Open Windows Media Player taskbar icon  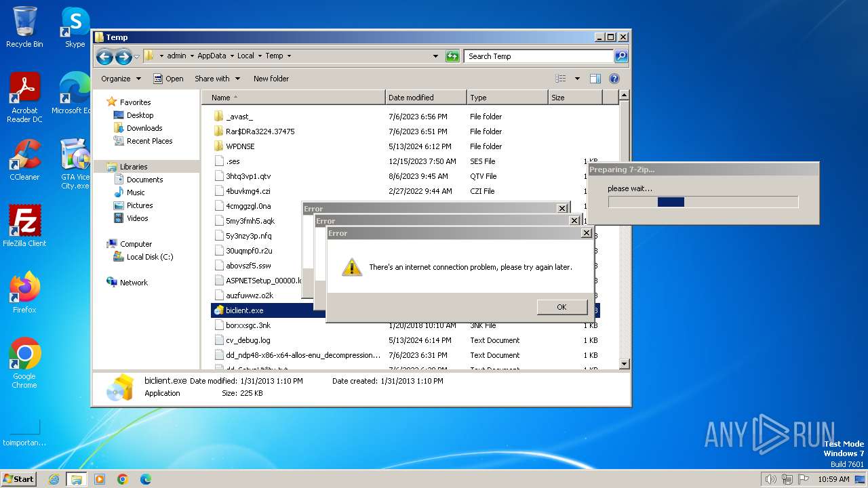point(100,479)
